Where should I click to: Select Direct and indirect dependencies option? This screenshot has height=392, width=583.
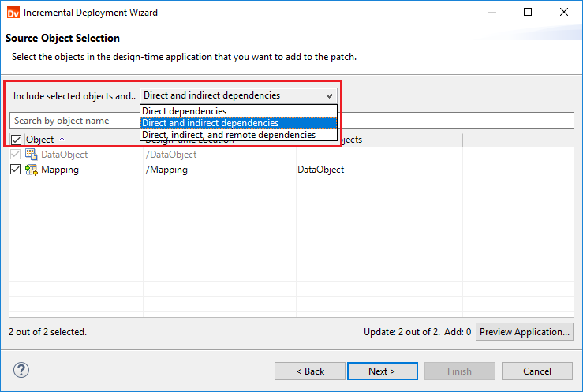210,123
